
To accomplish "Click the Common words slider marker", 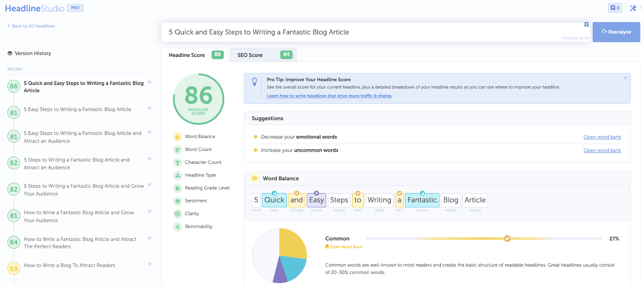I will coord(507,239).
